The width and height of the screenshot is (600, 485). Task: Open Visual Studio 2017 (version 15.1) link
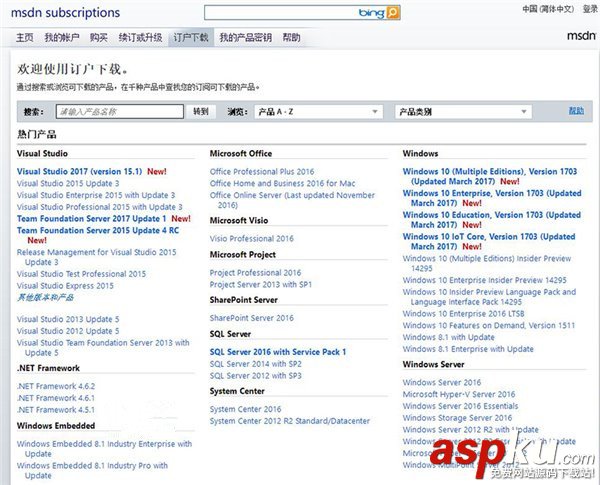pos(80,171)
